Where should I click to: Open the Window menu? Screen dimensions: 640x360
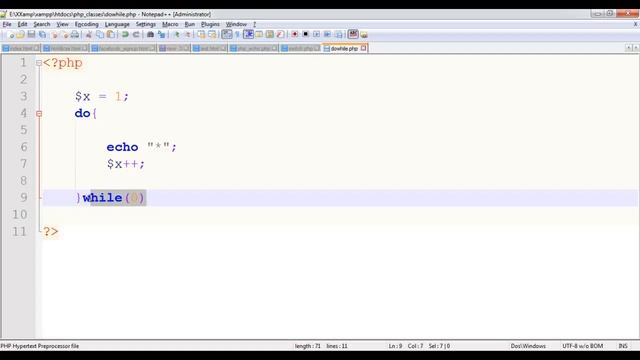pyautogui.click(x=236, y=24)
